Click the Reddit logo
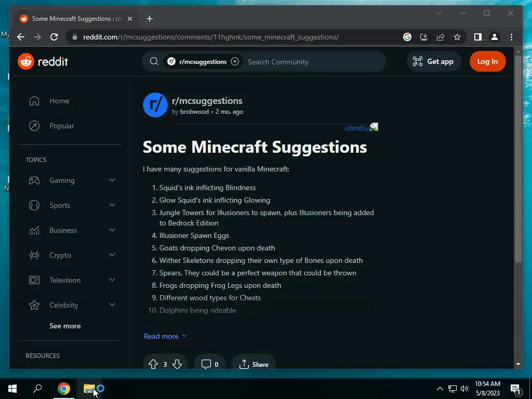The image size is (532, 399). (x=43, y=61)
